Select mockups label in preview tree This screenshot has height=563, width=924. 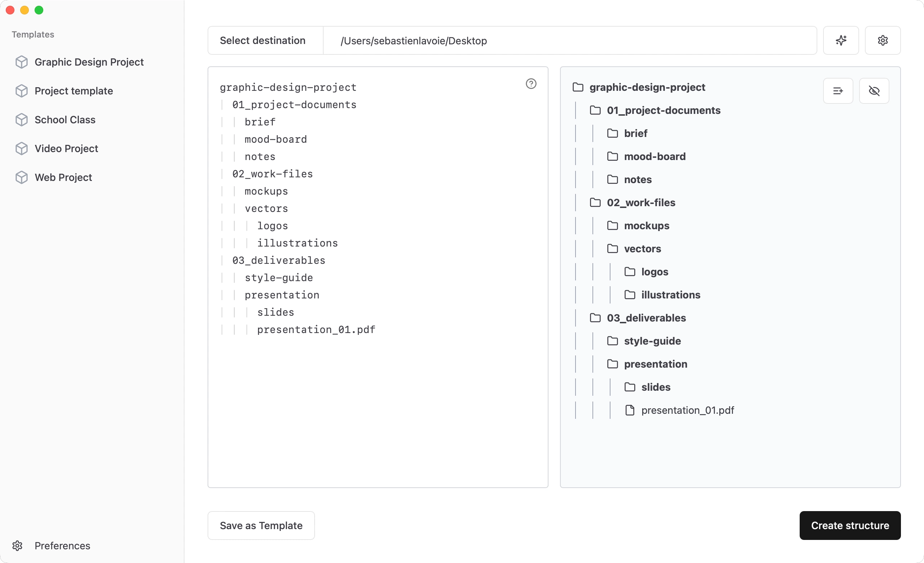coord(646,225)
